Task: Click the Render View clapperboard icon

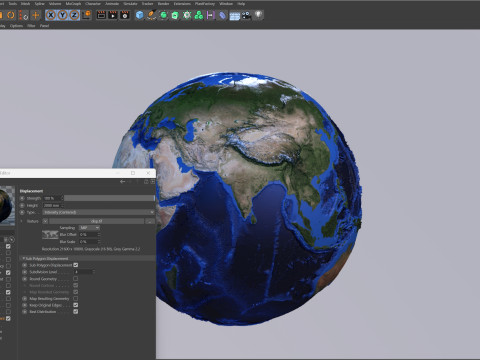Action: tap(101, 15)
